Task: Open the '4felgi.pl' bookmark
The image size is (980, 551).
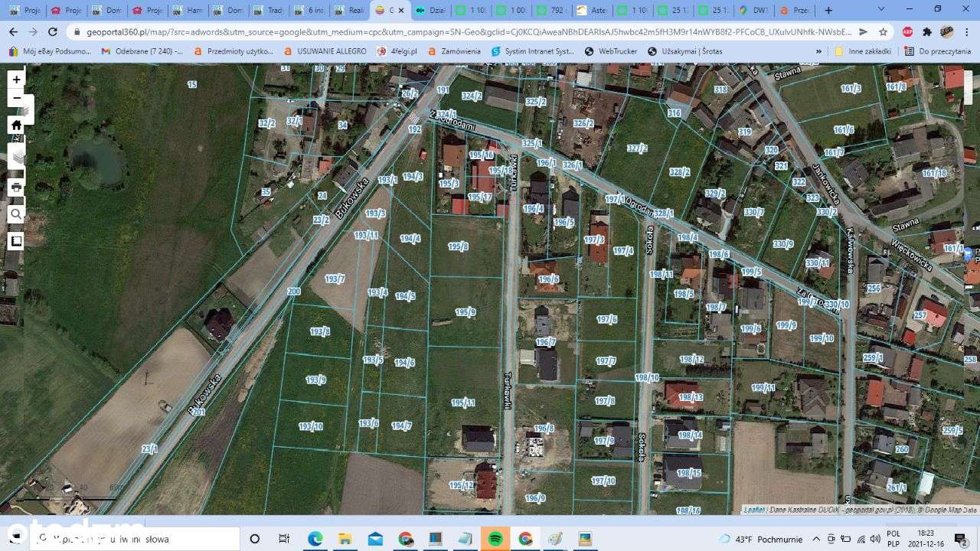Action: point(397,51)
